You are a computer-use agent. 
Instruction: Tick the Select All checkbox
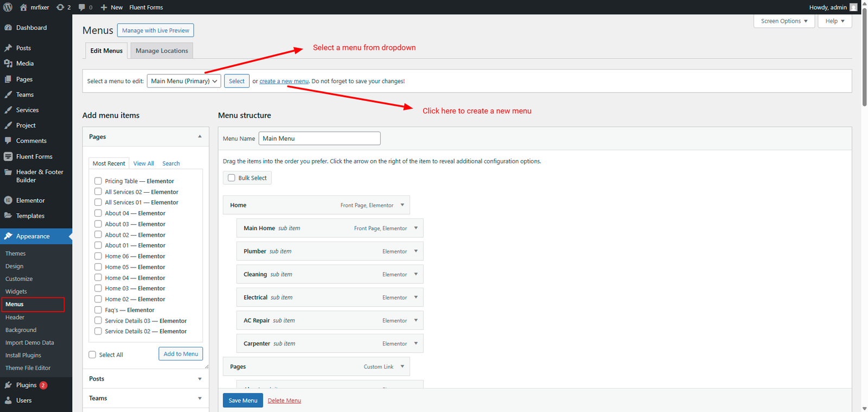click(x=92, y=355)
